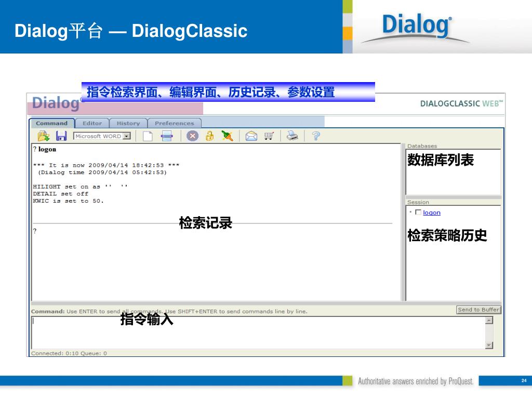Open the History tab

coord(128,123)
